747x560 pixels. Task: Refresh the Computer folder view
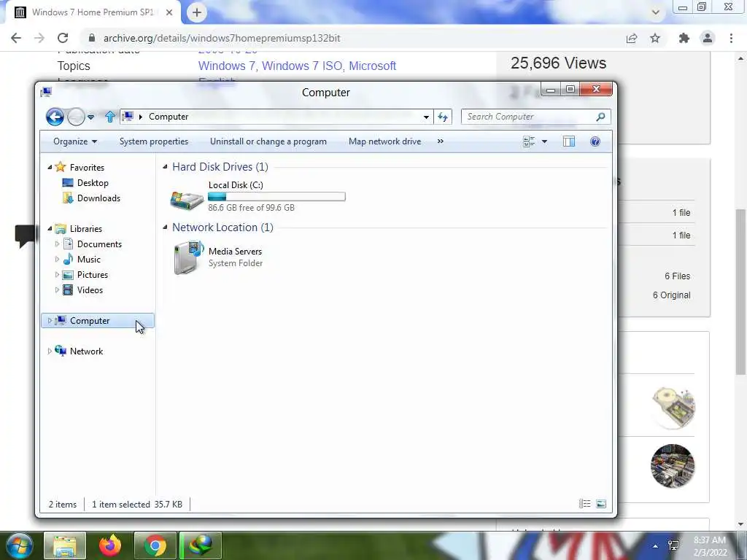(x=443, y=117)
